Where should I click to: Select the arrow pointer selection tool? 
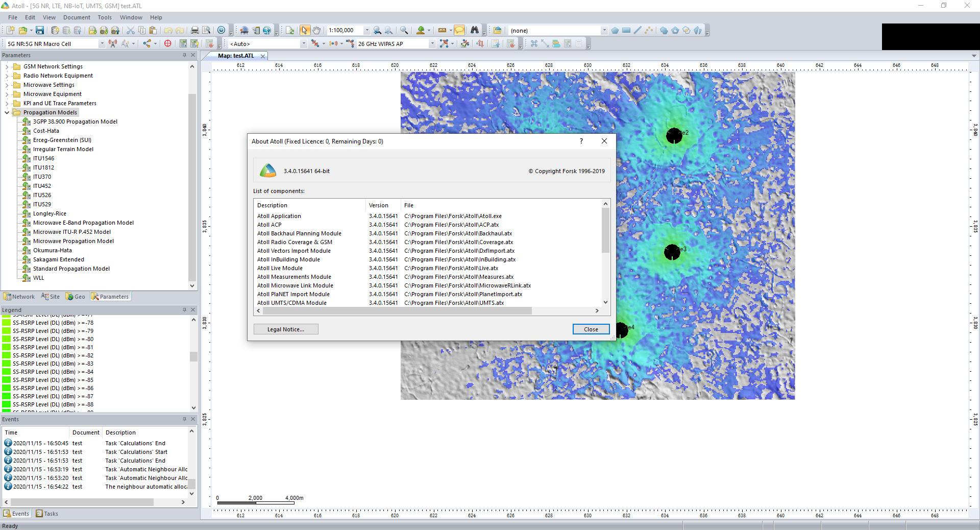click(x=304, y=31)
